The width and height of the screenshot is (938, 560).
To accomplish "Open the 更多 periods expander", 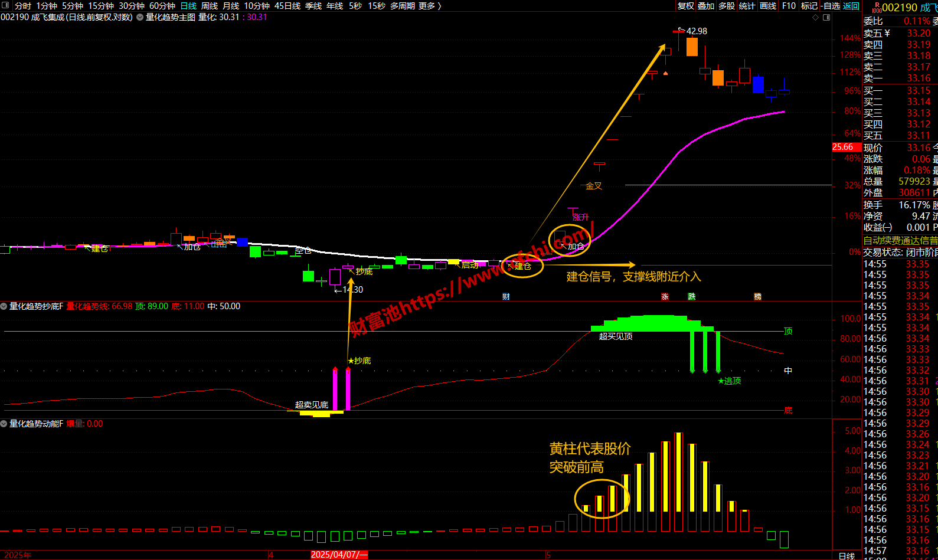I will tap(430, 6).
